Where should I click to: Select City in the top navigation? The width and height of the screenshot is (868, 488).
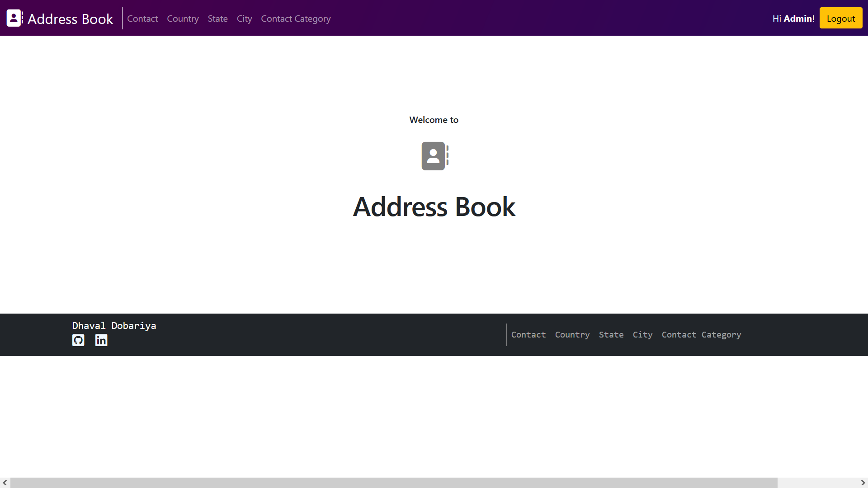(x=244, y=19)
